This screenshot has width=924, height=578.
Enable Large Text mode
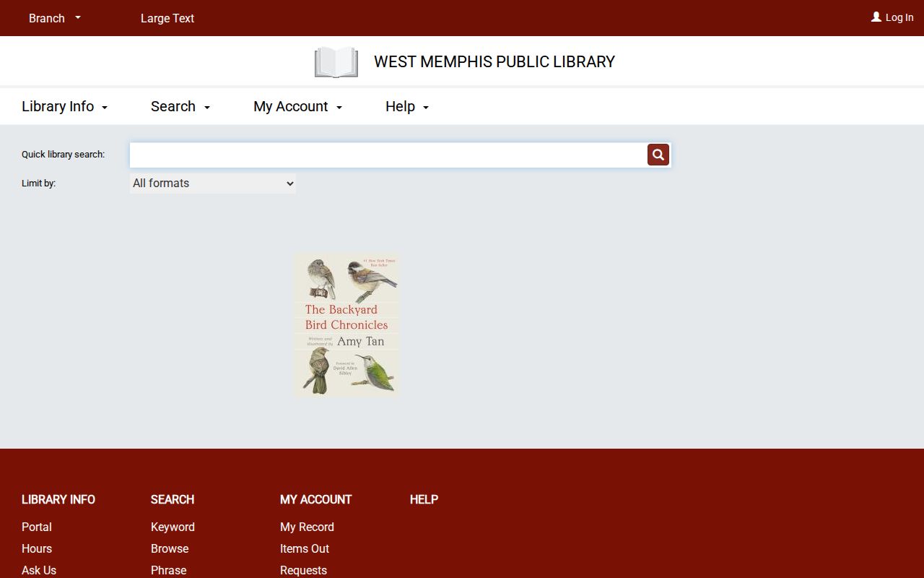pos(167,18)
